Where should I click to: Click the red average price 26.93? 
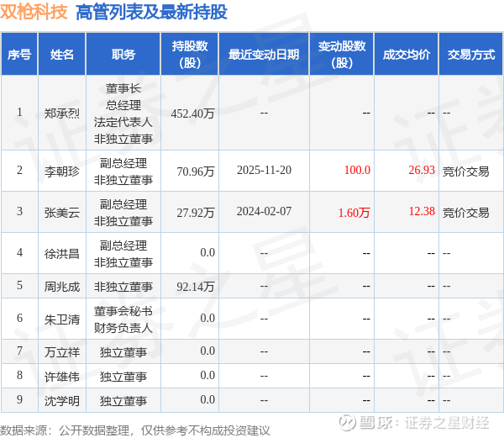422,170
